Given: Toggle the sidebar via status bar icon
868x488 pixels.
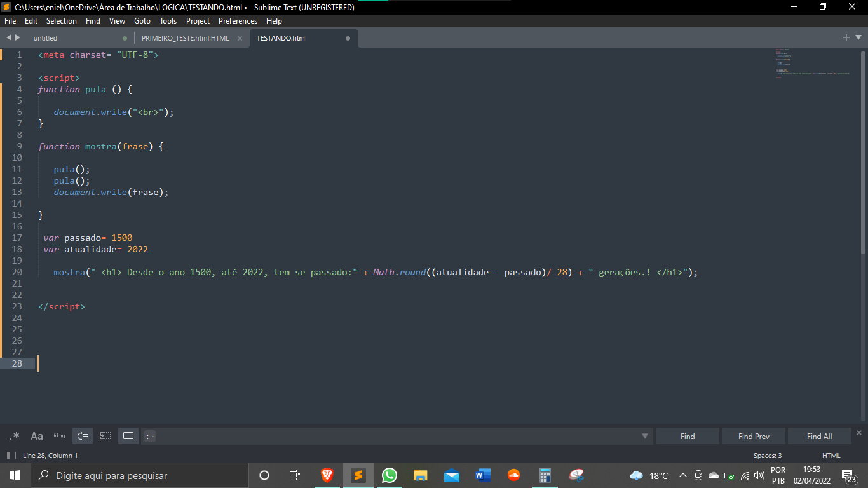Looking at the screenshot, I should click(11, 456).
